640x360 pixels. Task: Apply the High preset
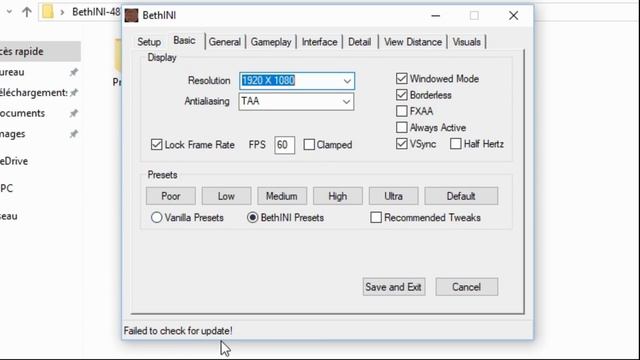[x=338, y=196]
